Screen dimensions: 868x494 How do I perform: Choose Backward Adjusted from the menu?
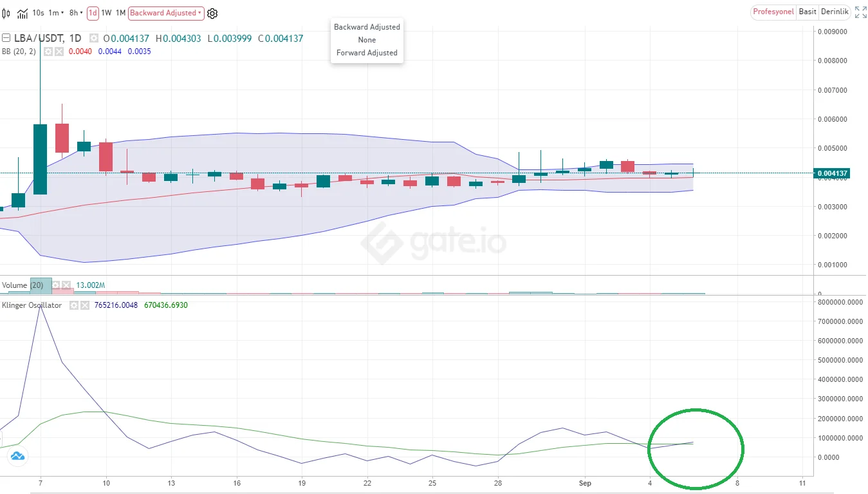tap(367, 27)
